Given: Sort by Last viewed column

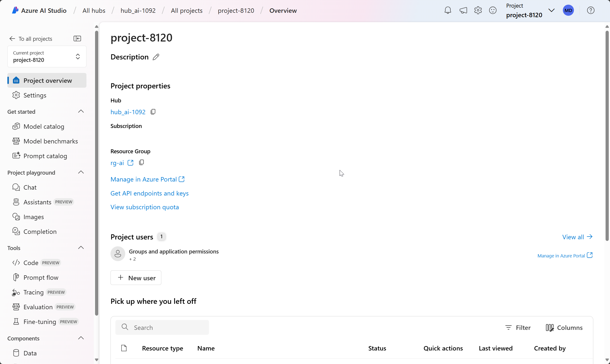Looking at the screenshot, I should point(496,348).
